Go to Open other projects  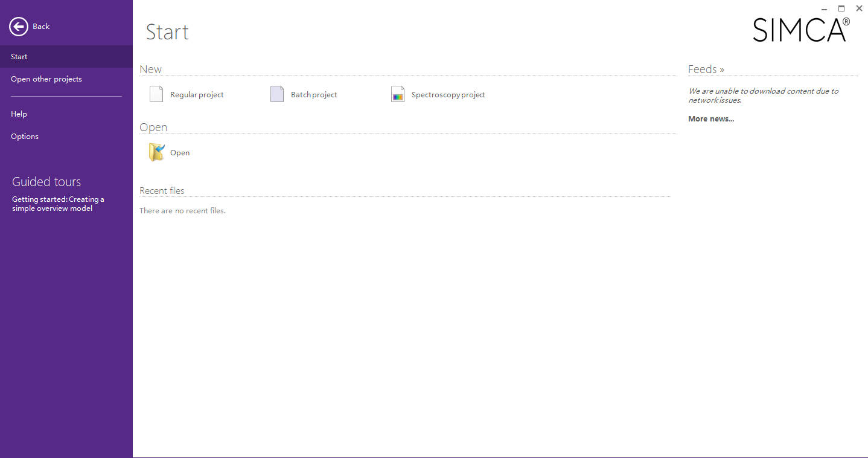pos(66,79)
